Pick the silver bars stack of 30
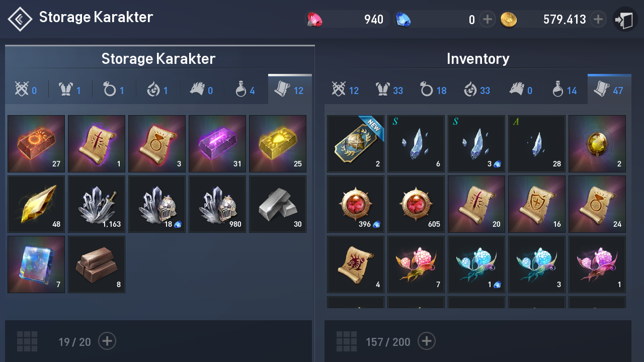Screen dimensions: 644x362 pos(278,204)
